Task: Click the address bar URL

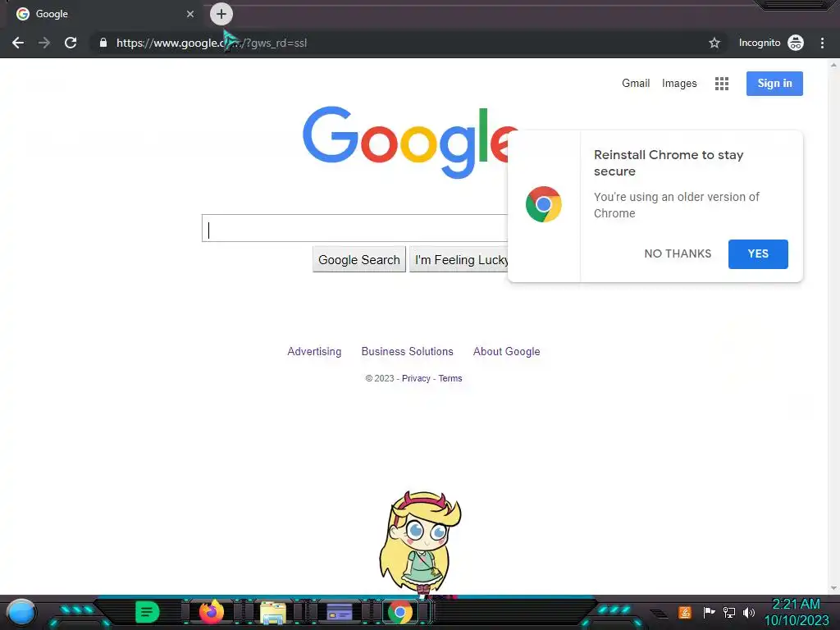Action: [212, 43]
